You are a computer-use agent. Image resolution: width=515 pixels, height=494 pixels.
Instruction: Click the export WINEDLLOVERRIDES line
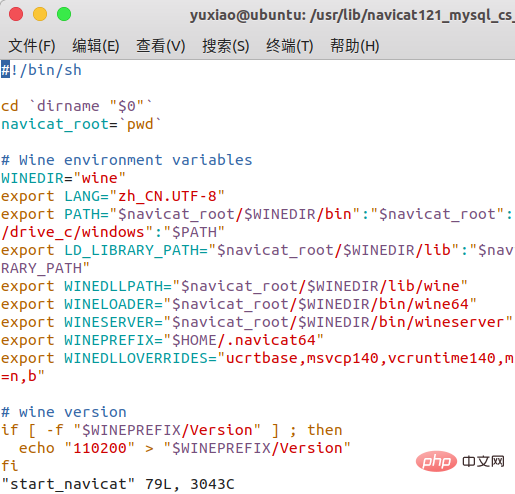257,358
